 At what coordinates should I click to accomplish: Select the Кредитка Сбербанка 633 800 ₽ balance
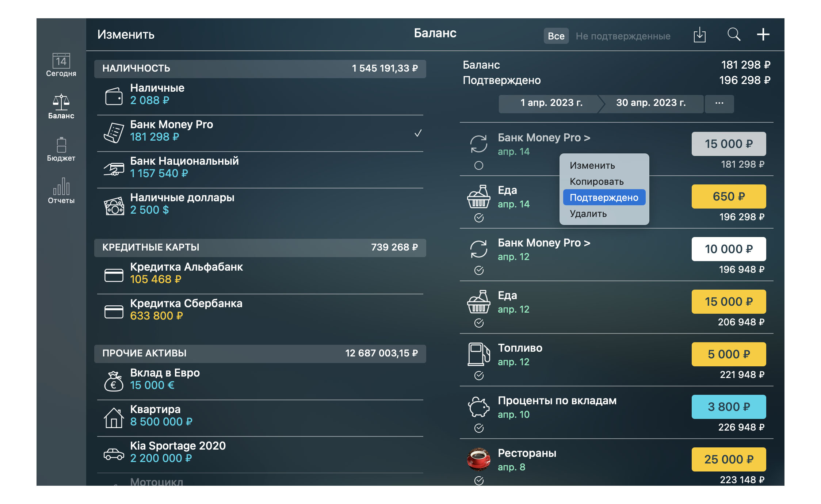tap(156, 316)
